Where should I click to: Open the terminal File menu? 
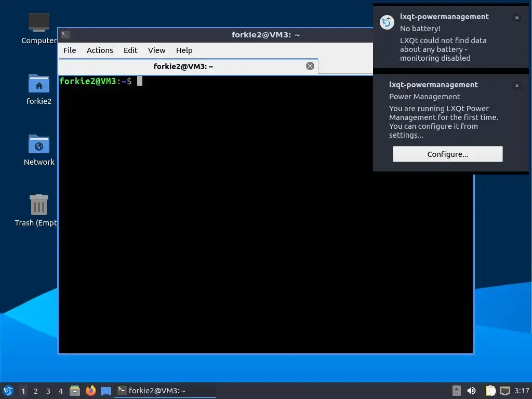(70, 50)
